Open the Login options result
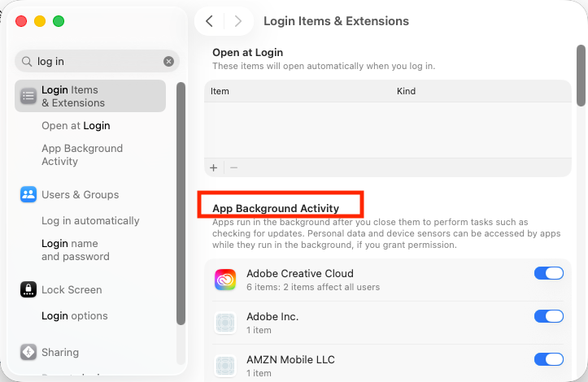Viewport: 588px width, 382px height. click(75, 315)
